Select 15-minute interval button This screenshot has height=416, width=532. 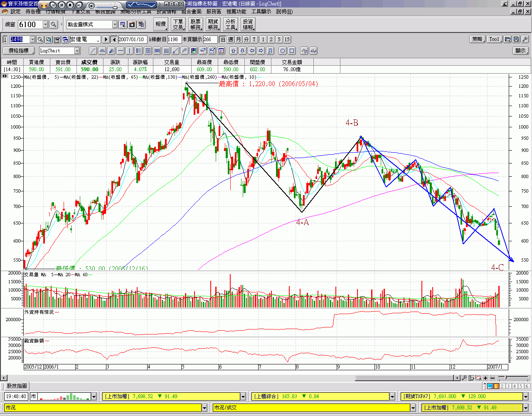(287, 40)
